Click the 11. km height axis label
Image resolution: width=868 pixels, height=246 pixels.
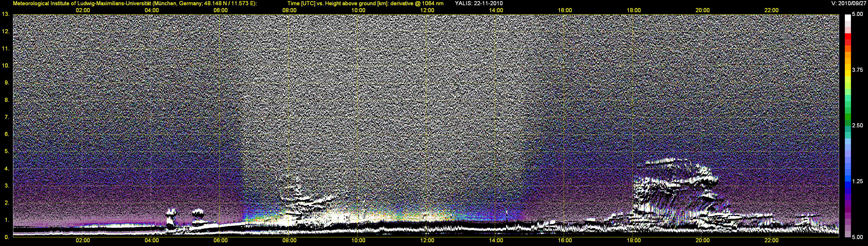coord(6,49)
